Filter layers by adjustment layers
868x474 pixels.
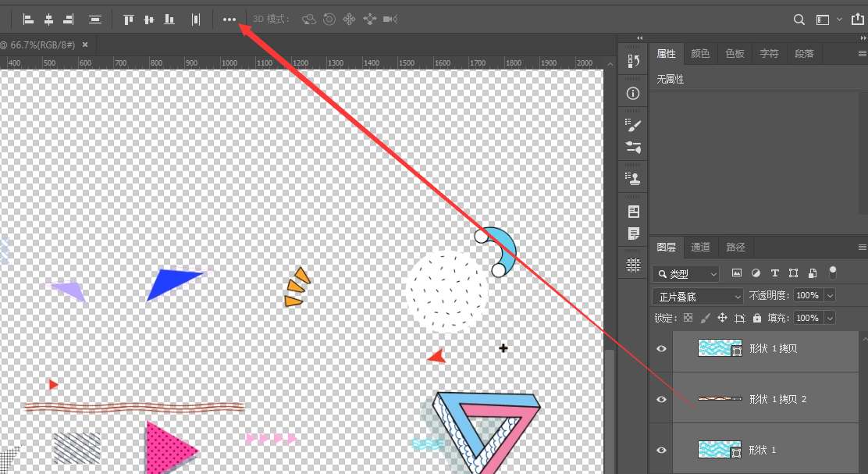click(756, 273)
